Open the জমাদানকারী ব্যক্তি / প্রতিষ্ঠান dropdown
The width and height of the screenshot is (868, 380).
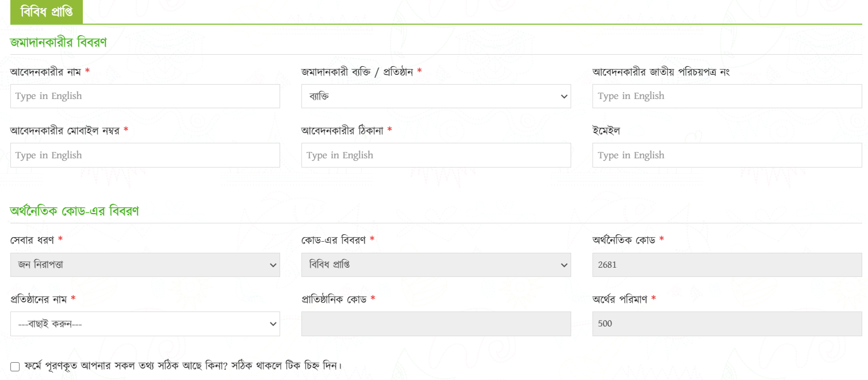(435, 96)
